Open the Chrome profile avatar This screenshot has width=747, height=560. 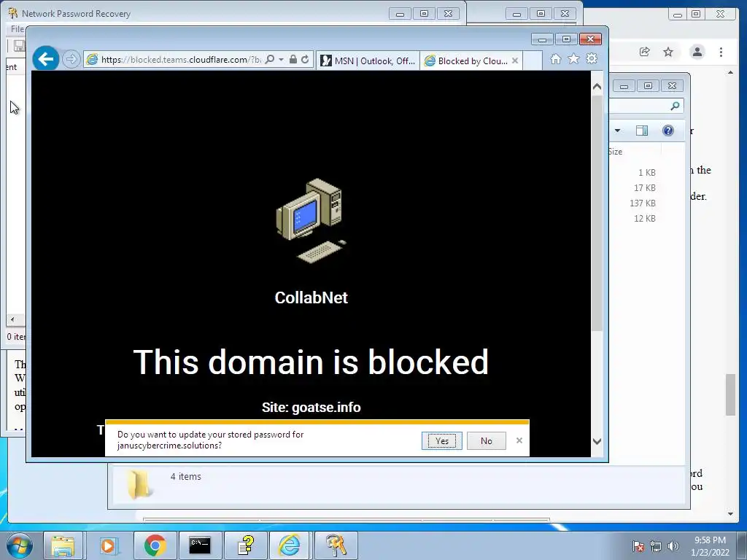pos(697,52)
